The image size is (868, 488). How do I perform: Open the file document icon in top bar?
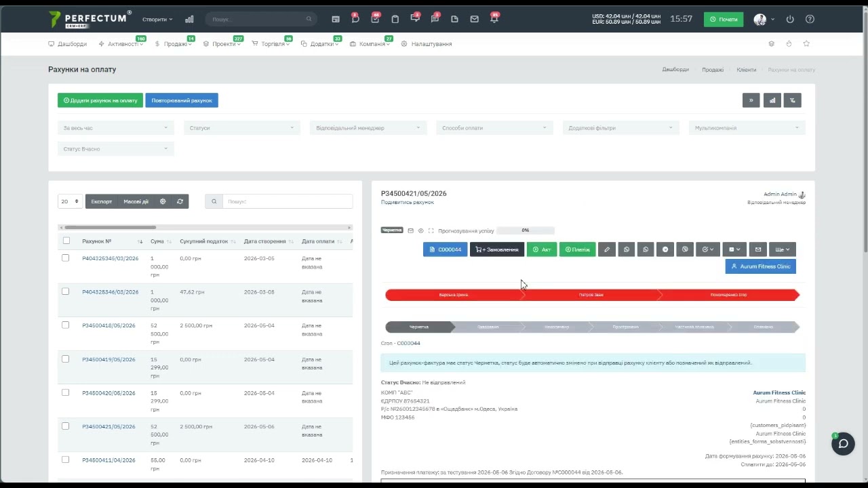454,20
